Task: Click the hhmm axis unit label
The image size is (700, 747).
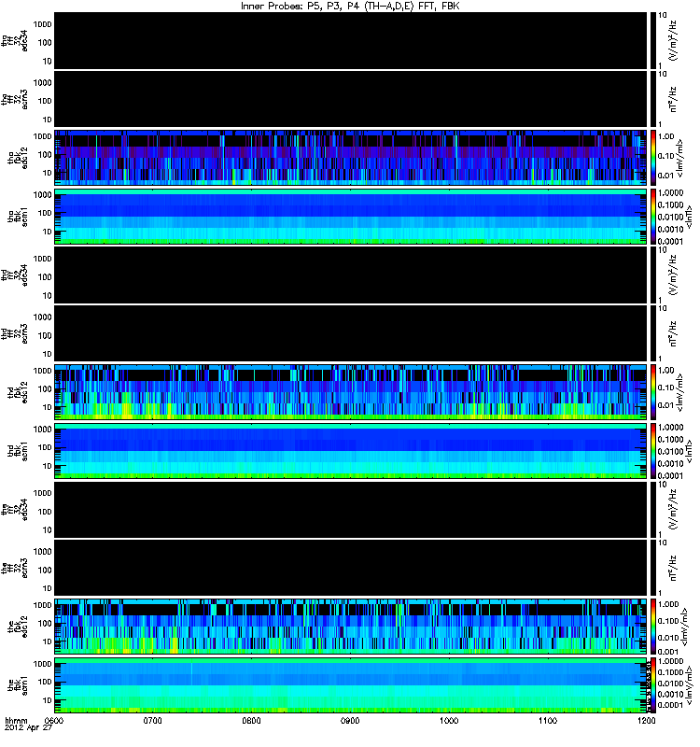Action: 16,720
